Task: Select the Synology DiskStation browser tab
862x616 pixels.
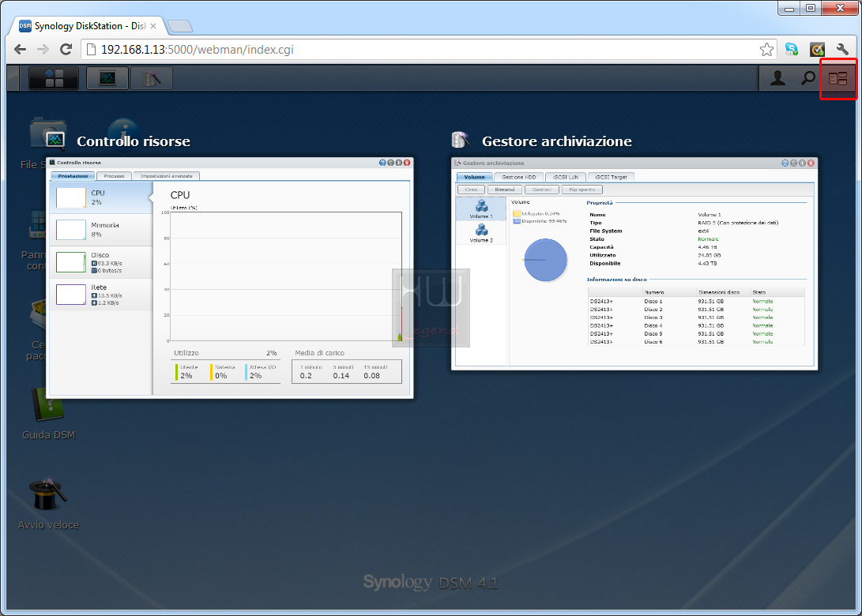Action: (88, 26)
